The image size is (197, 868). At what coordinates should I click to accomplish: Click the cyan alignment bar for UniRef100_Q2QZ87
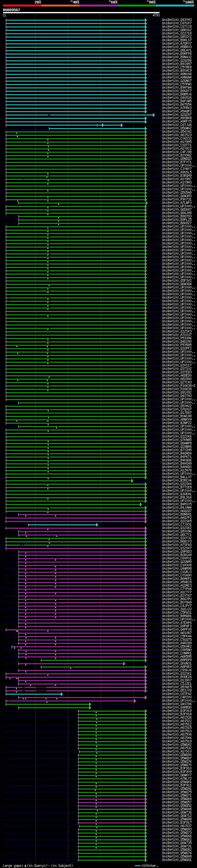pyautogui.click(x=80, y=115)
